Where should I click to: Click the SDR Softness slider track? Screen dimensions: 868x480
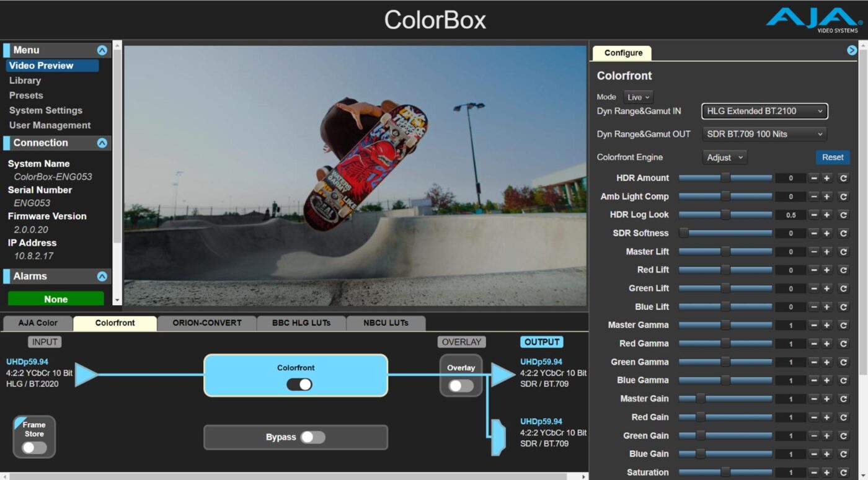pyautogui.click(x=725, y=233)
